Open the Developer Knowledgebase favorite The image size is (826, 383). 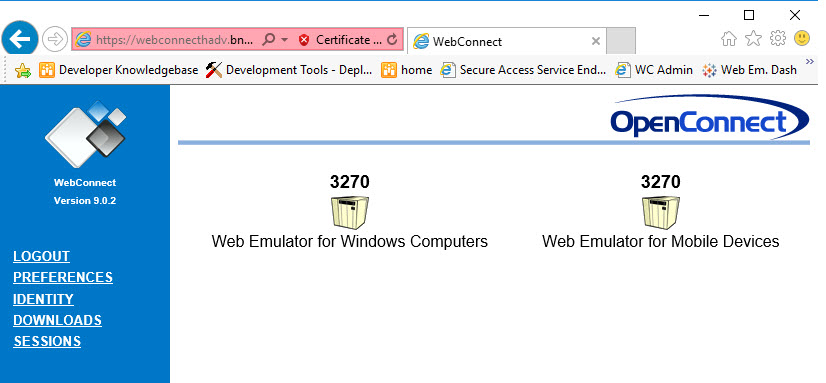(x=119, y=70)
